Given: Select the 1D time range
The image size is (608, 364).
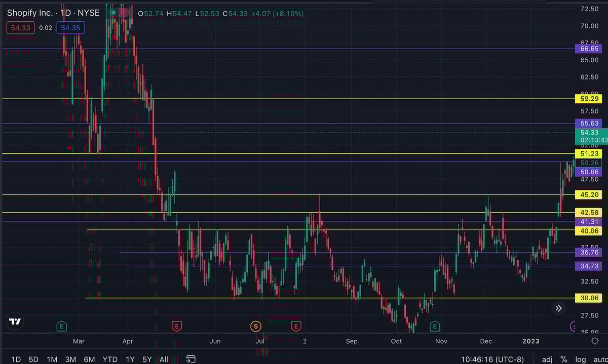Looking at the screenshot, I should click(x=16, y=359).
